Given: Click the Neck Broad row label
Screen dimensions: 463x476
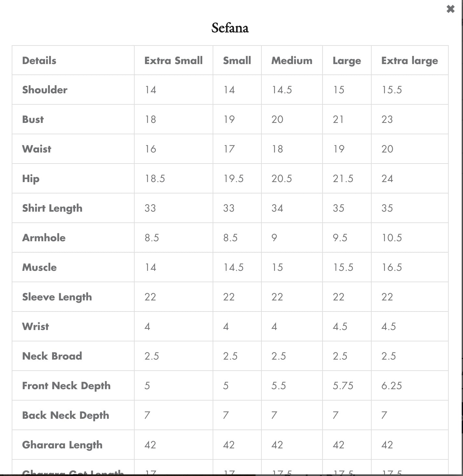Looking at the screenshot, I should coord(52,356).
